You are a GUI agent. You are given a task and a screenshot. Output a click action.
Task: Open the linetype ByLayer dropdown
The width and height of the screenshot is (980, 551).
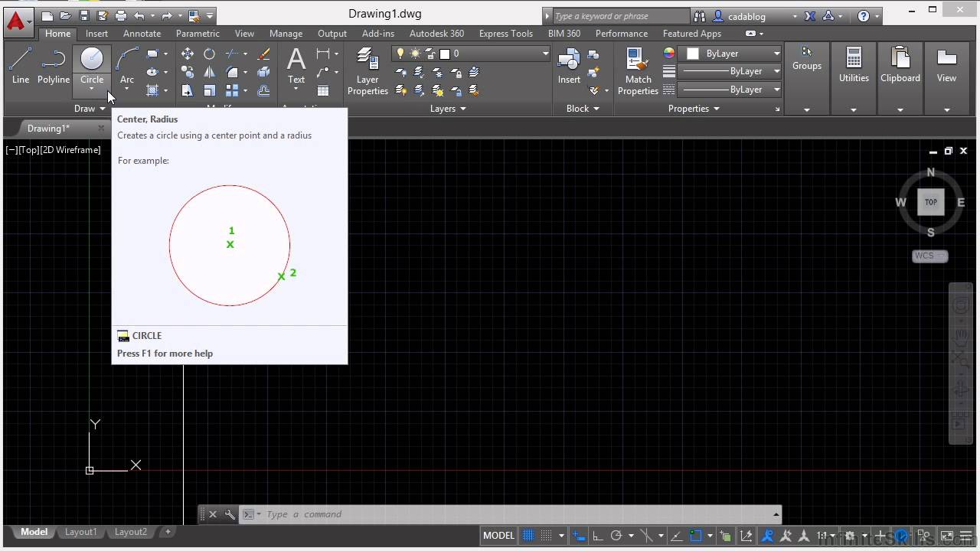pyautogui.click(x=776, y=90)
